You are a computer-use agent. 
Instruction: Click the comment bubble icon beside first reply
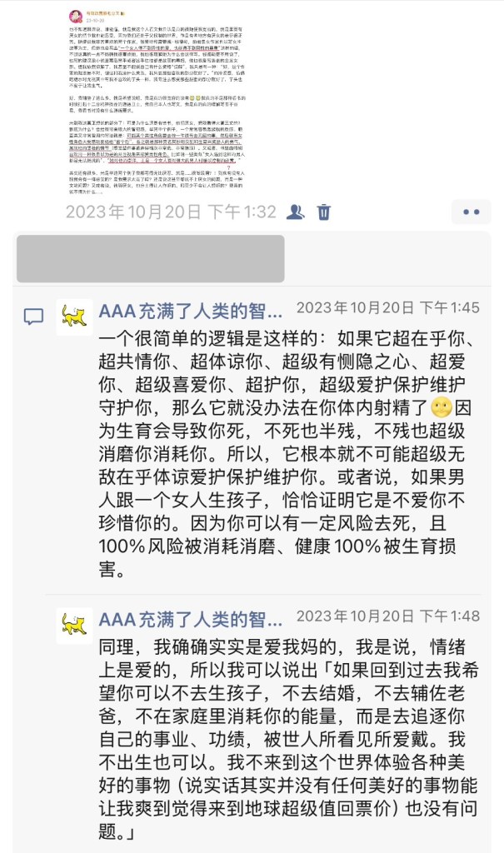pos(33,317)
